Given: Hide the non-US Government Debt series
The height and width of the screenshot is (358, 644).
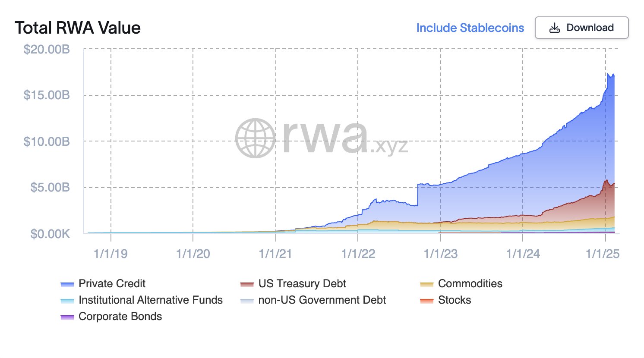Looking at the screenshot, I should tap(322, 300).
